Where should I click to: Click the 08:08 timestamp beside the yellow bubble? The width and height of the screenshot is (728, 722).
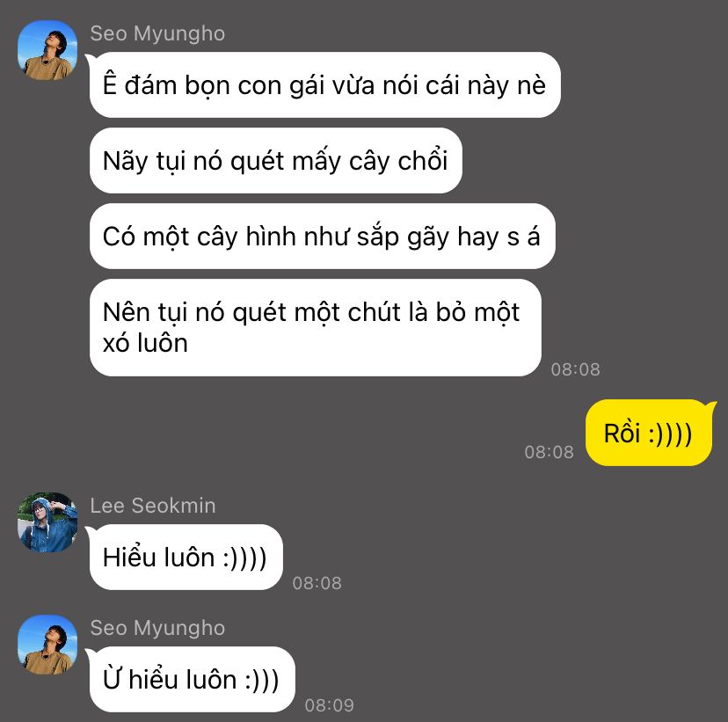(x=549, y=452)
